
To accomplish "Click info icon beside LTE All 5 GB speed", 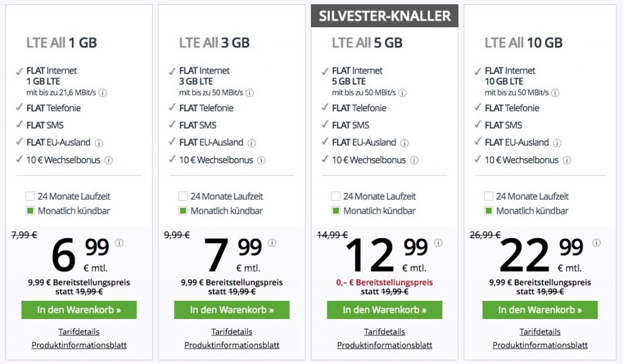I will tap(403, 93).
